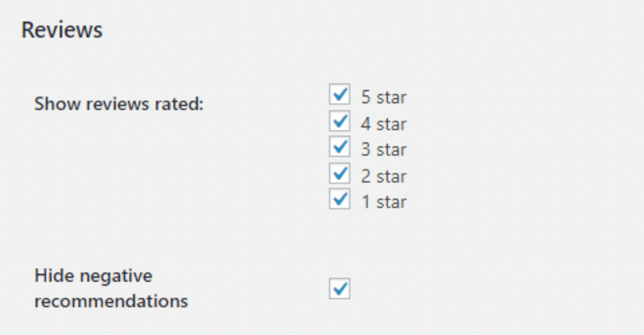This screenshot has width=644, height=335.
Task: Click the word "negative" in the label
Action: pos(116,276)
